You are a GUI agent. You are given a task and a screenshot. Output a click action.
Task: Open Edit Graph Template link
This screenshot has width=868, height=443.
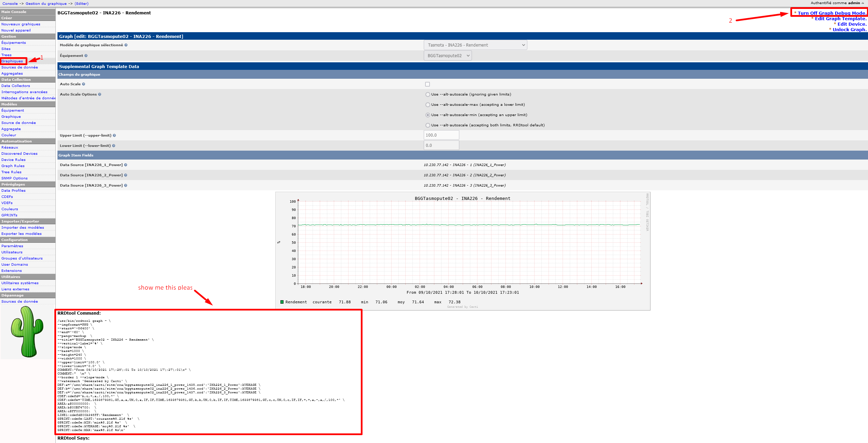841,19
